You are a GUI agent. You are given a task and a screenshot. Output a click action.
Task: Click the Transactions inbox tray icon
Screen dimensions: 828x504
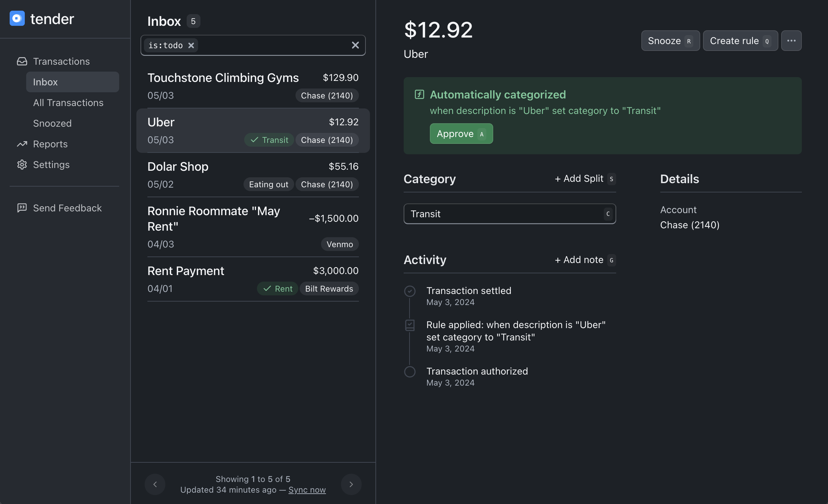22,61
